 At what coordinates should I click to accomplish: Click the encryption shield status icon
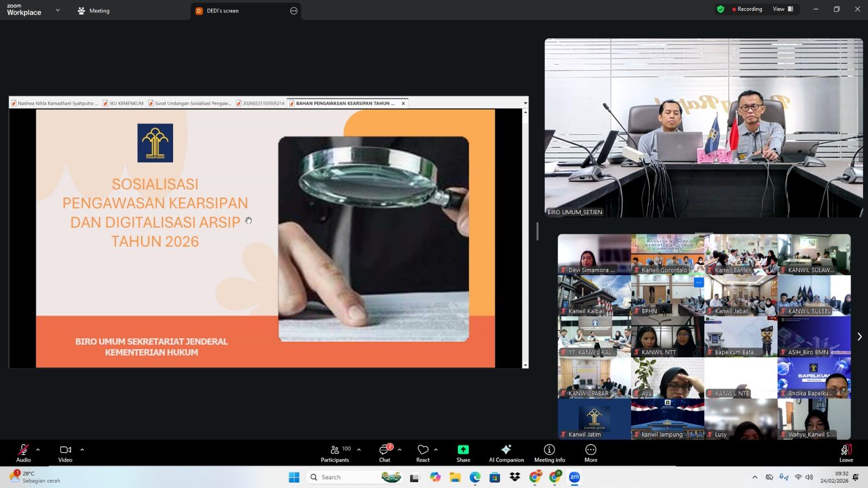[x=720, y=9]
